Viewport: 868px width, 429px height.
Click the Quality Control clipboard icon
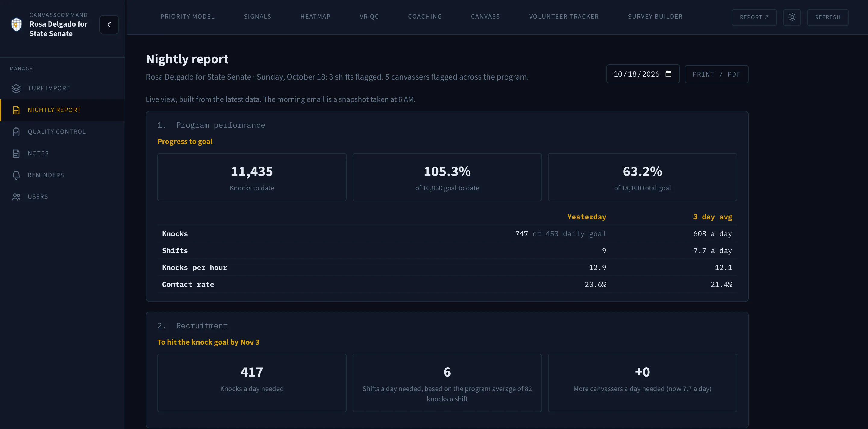point(16,132)
